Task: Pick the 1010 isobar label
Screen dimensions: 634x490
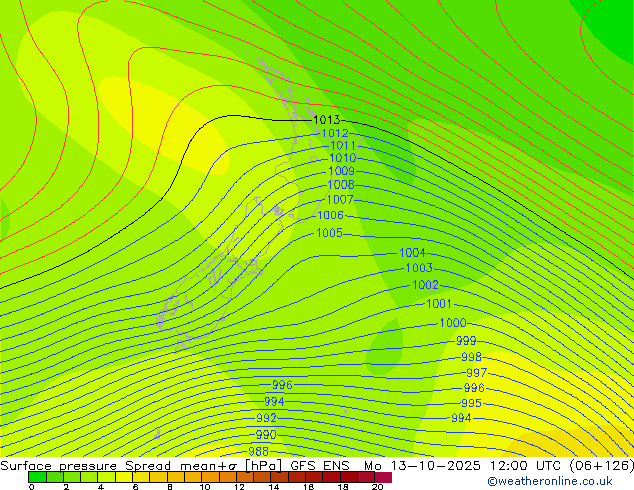Action: click(342, 158)
